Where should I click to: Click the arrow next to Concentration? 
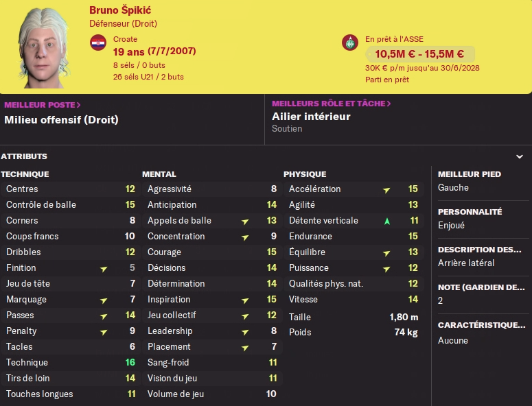(245, 237)
